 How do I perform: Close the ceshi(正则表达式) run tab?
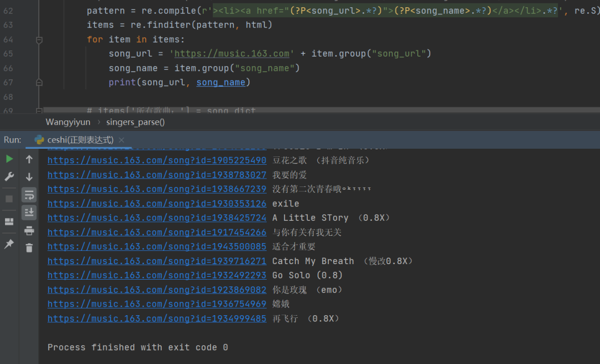pos(121,140)
